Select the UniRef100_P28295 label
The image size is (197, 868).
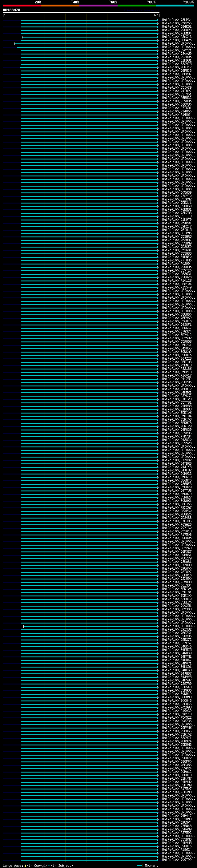(177, 382)
